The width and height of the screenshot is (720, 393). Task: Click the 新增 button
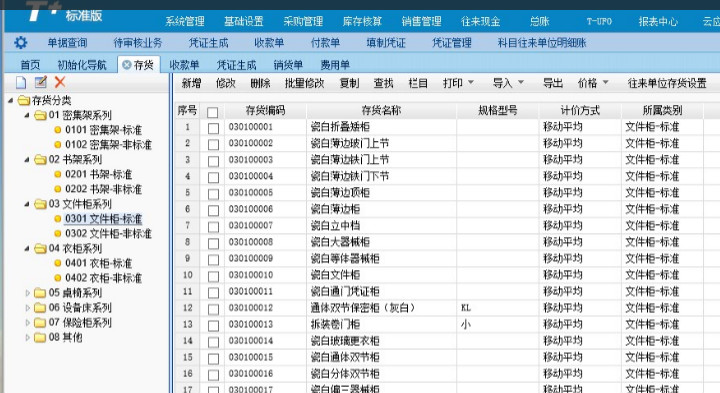point(191,83)
